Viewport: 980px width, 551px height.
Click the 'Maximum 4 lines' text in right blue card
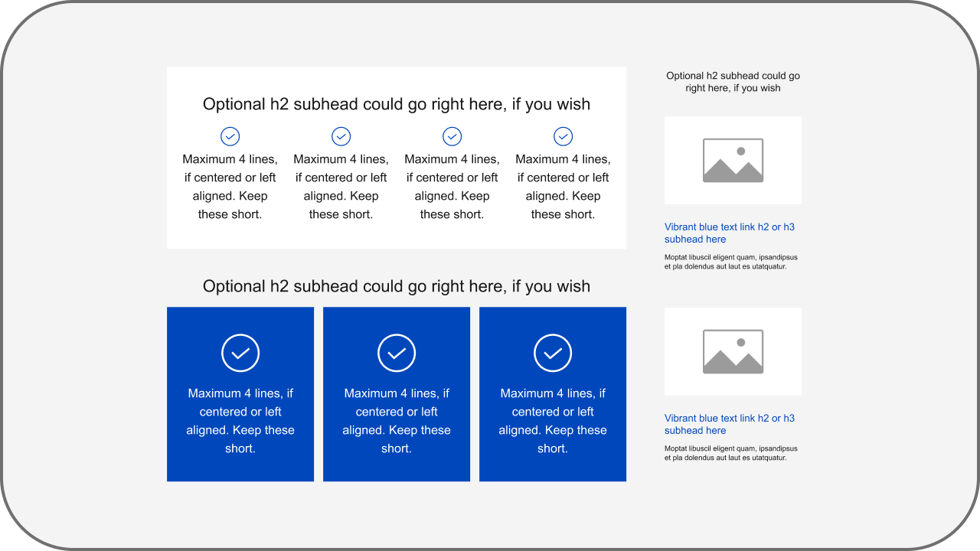point(553,421)
